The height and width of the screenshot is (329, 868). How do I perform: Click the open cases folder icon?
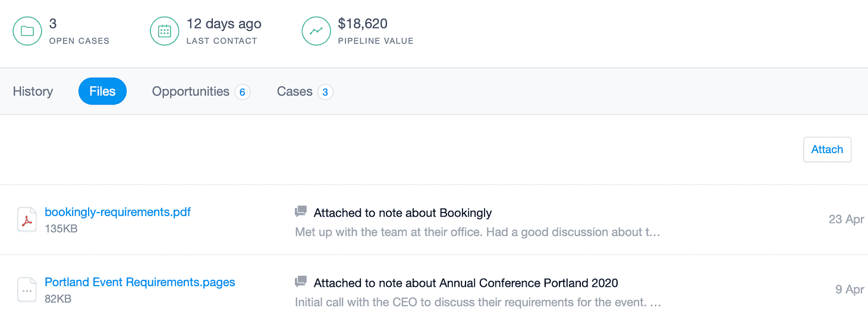click(x=27, y=31)
